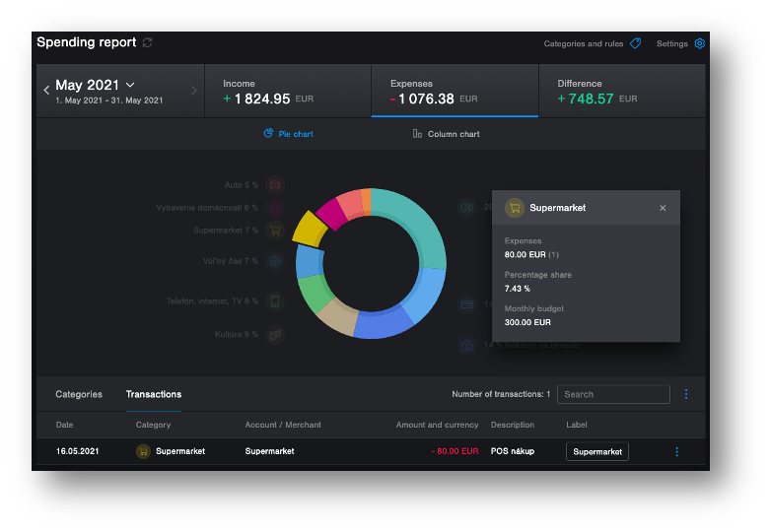Click the yellow Supermarket pie segment

(x=309, y=228)
